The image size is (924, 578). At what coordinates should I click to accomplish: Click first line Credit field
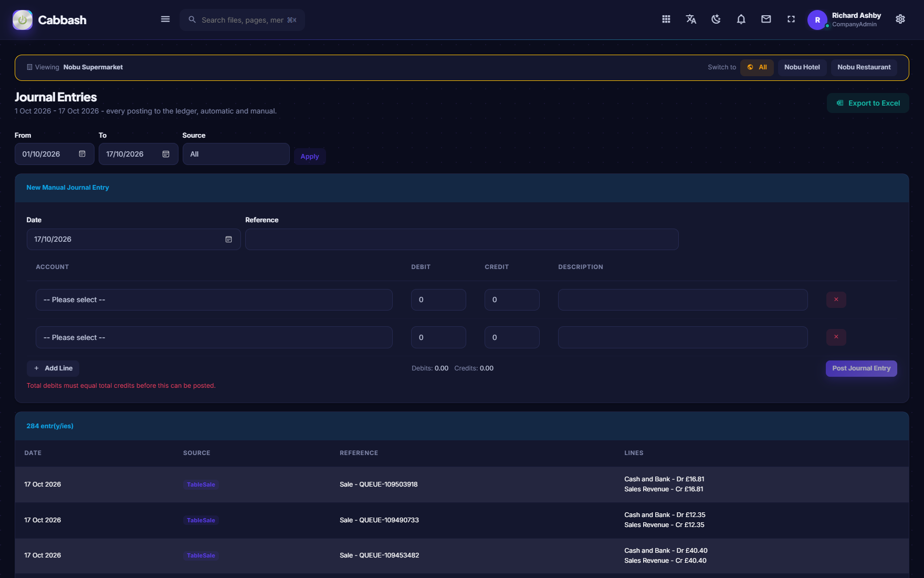pos(512,300)
